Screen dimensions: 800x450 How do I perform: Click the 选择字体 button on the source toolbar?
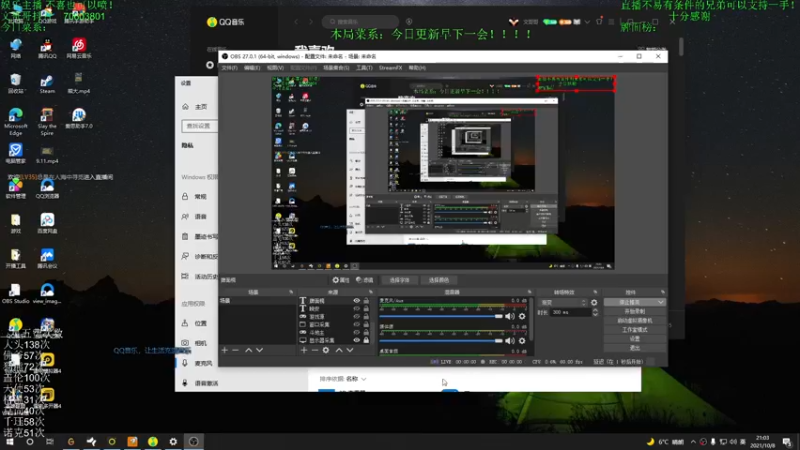(x=399, y=280)
